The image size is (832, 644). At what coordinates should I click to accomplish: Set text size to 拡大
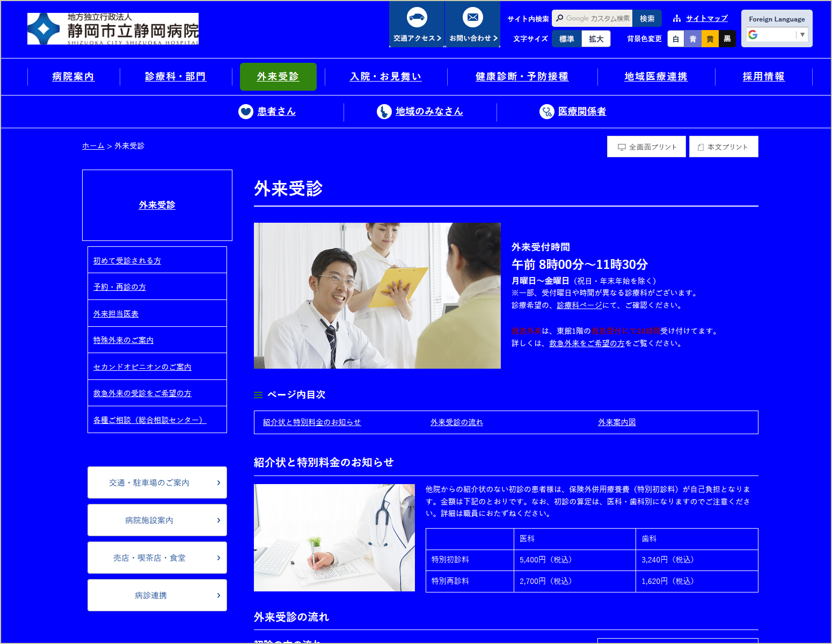coord(596,39)
